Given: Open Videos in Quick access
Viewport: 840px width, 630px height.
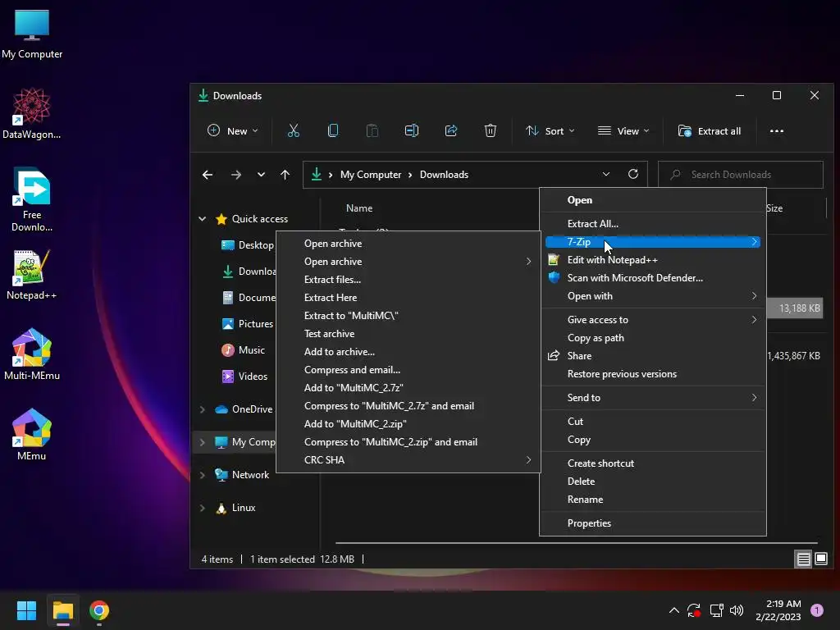Looking at the screenshot, I should (x=244, y=376).
